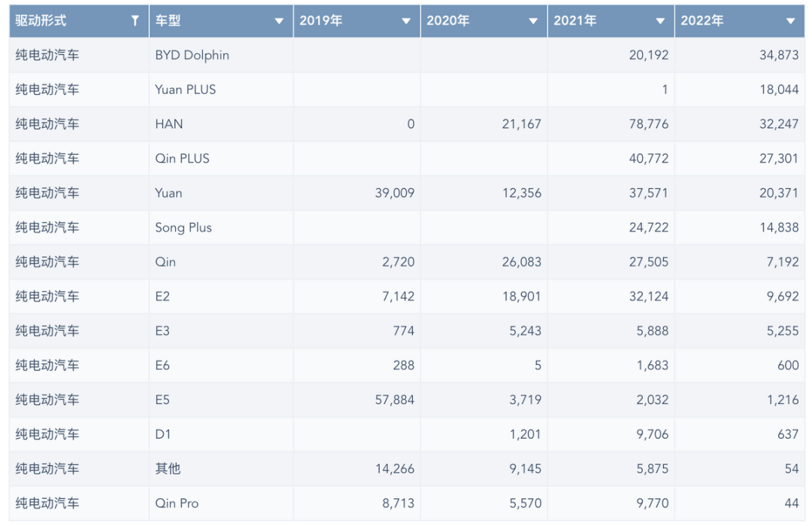Select the value 32,247 in HAN row
Image resolution: width=812 pixels, height=526 pixels.
(x=779, y=124)
